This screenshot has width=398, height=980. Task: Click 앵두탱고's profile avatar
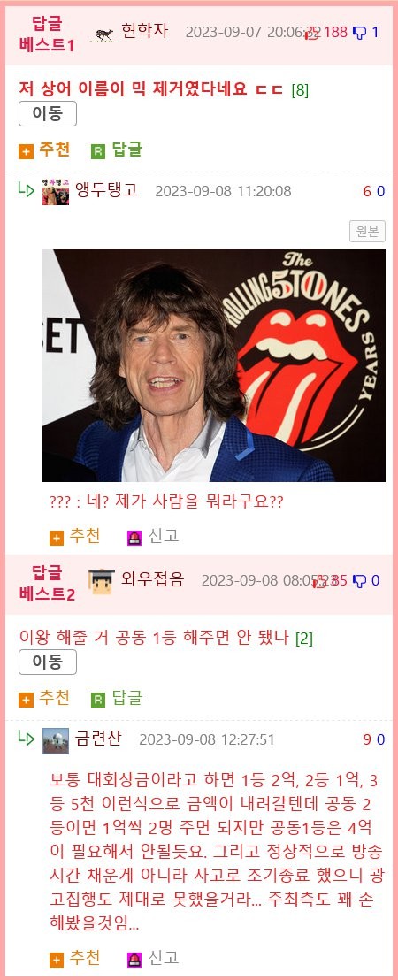(56, 191)
